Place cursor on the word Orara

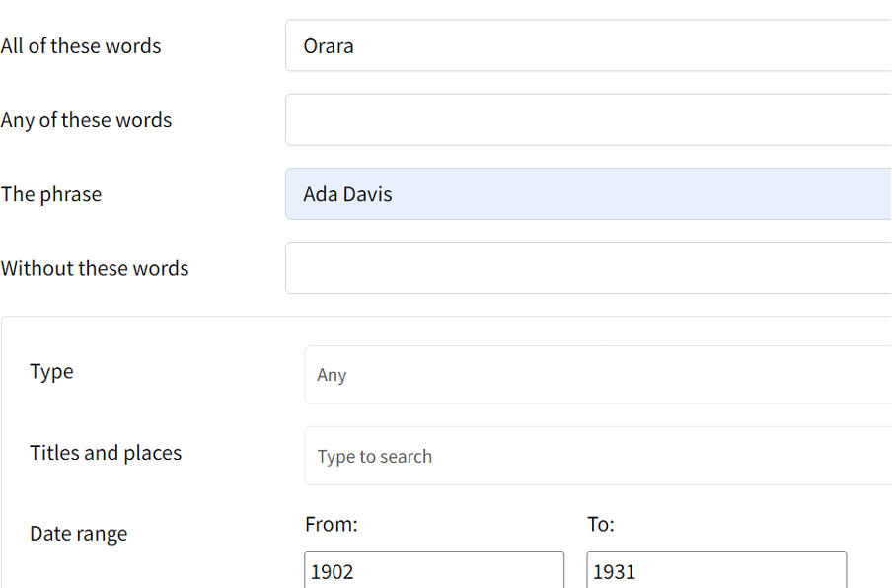pos(329,46)
